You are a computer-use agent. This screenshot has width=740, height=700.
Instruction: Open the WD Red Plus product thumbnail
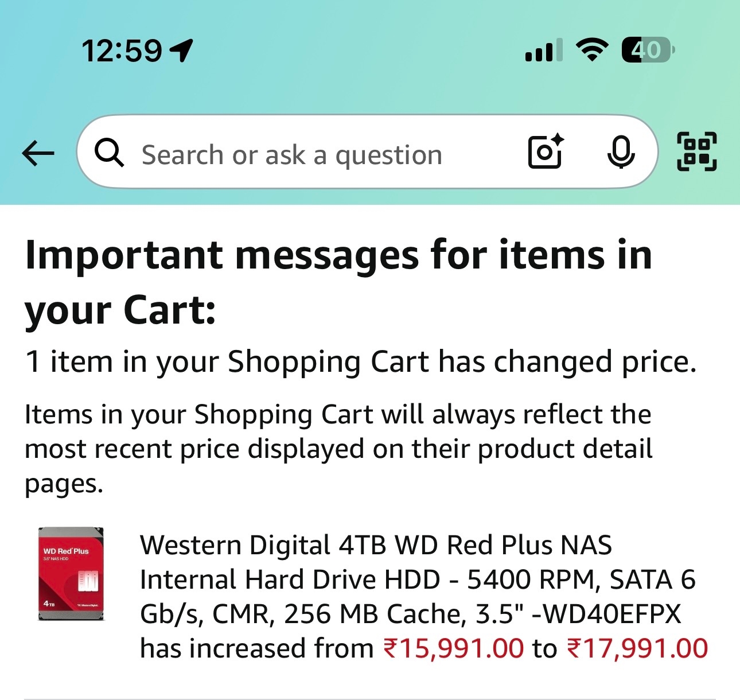coord(71,574)
